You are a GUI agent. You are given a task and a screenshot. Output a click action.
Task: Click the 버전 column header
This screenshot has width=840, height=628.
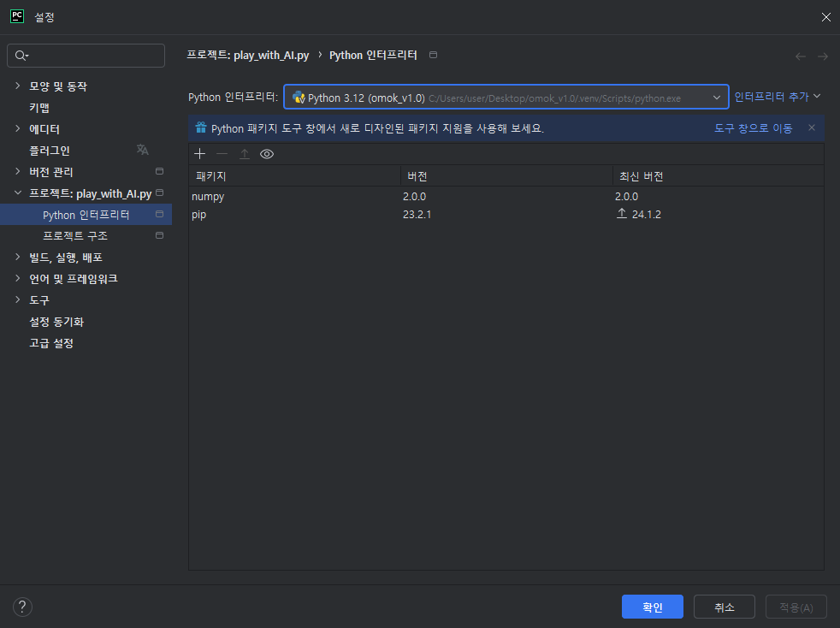click(x=506, y=176)
